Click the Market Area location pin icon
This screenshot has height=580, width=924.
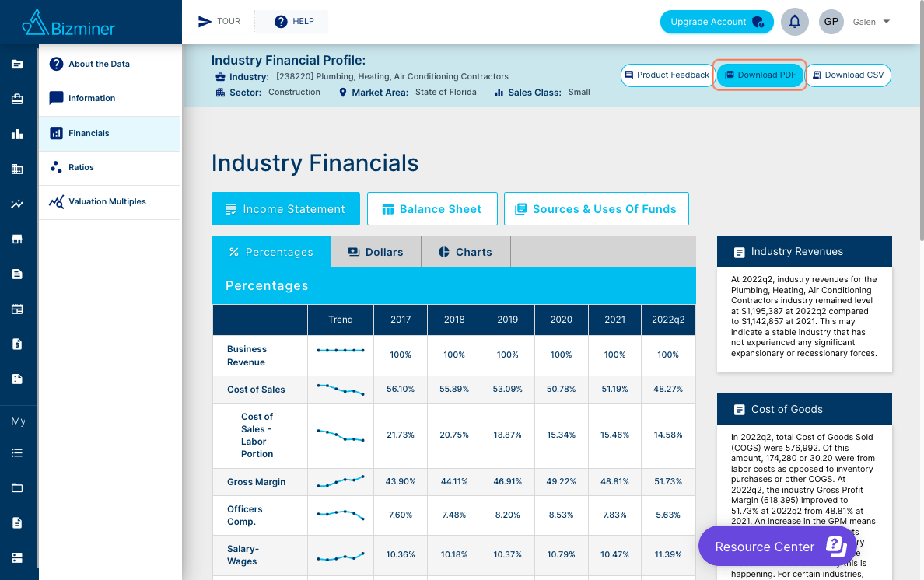[343, 93]
